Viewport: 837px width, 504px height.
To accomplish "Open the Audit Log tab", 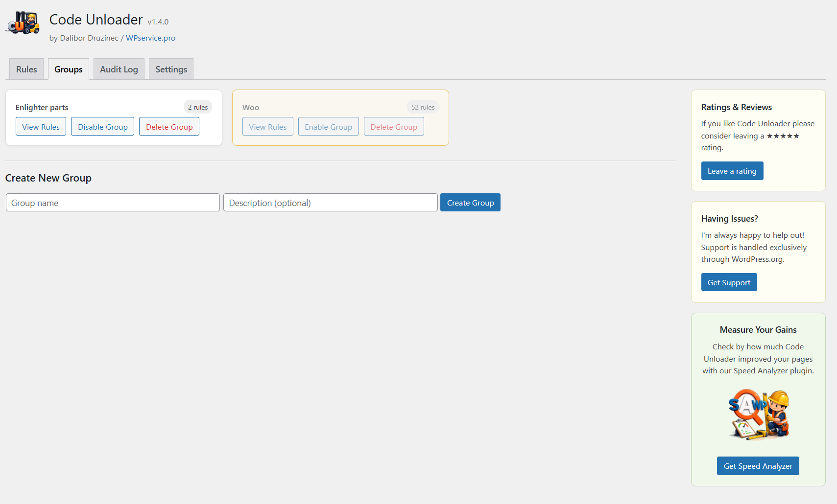I will [119, 69].
